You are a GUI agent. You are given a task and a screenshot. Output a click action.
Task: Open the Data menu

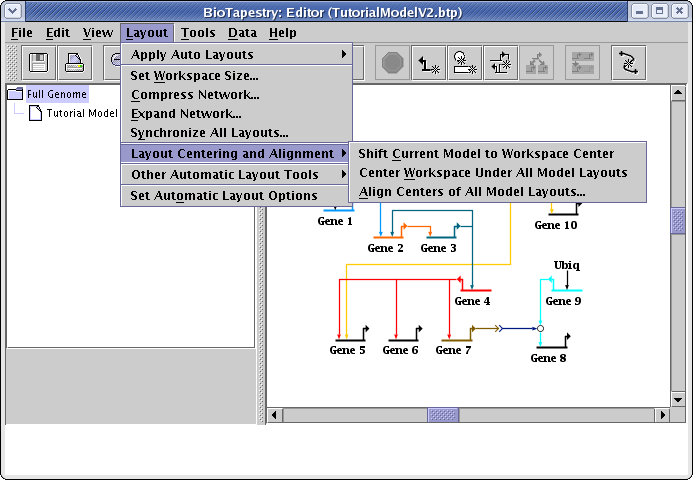point(242,33)
